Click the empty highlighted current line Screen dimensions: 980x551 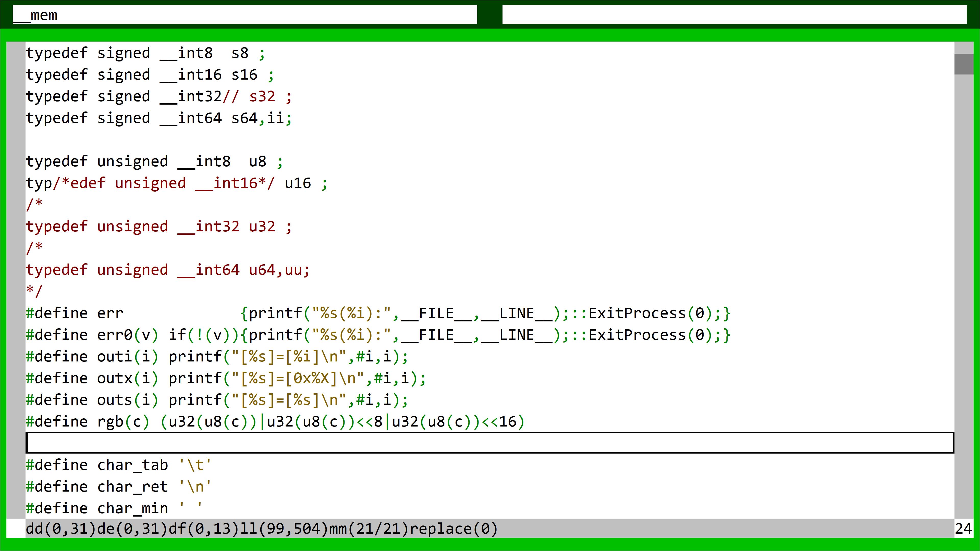[x=490, y=443]
